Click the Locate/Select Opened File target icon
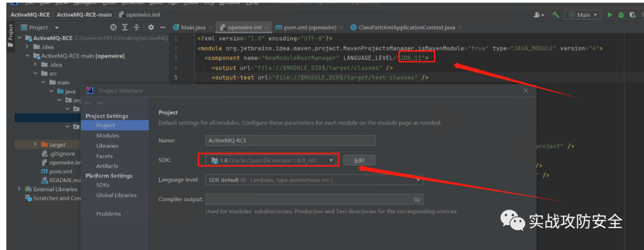The width and height of the screenshot is (644, 250). pyautogui.click(x=113, y=27)
